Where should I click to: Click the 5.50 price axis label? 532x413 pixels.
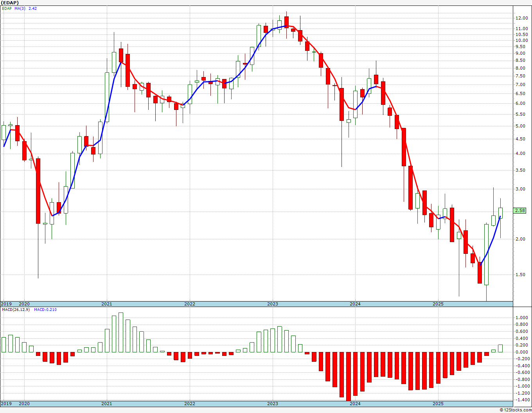pos(521,114)
